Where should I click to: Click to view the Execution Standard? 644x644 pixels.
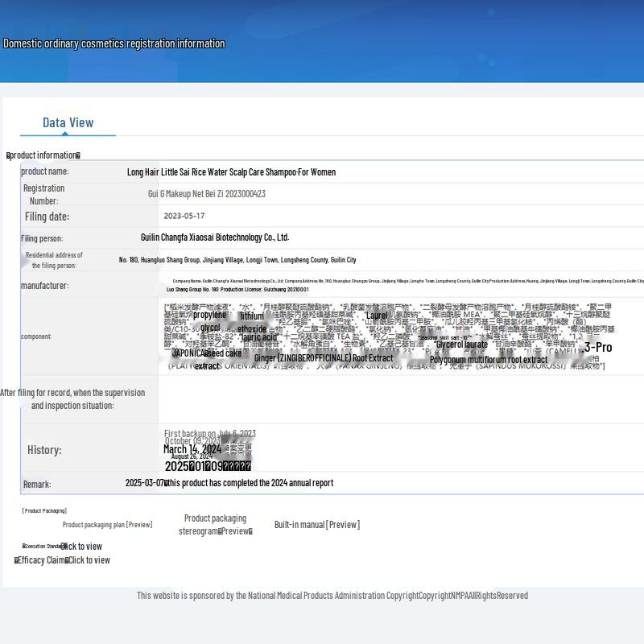click(81, 547)
